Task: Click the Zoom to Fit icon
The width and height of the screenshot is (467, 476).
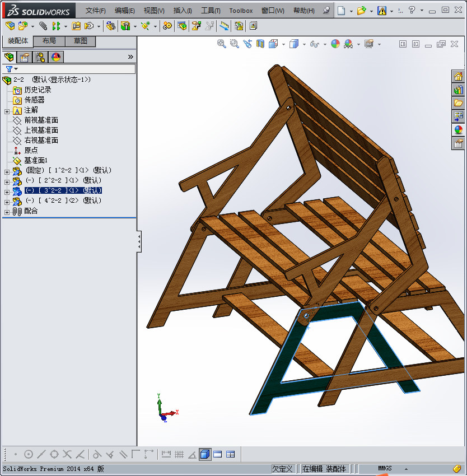Action: coord(221,44)
